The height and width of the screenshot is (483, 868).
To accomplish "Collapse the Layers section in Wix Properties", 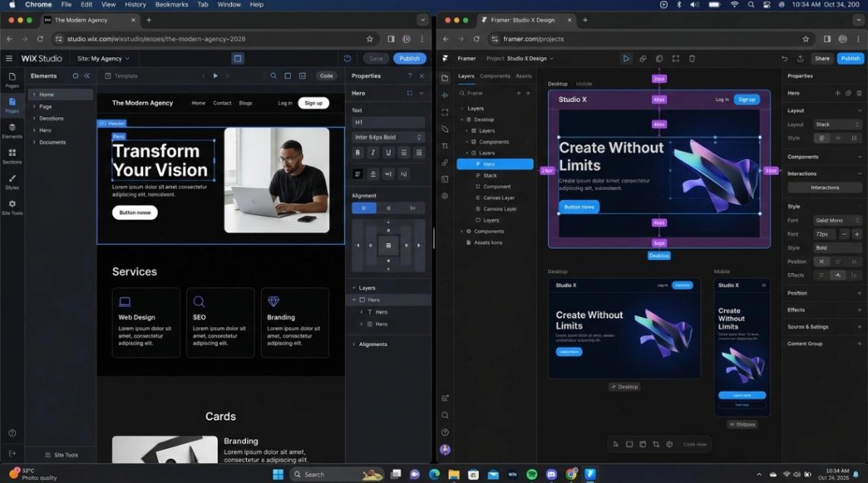I will [x=354, y=288].
